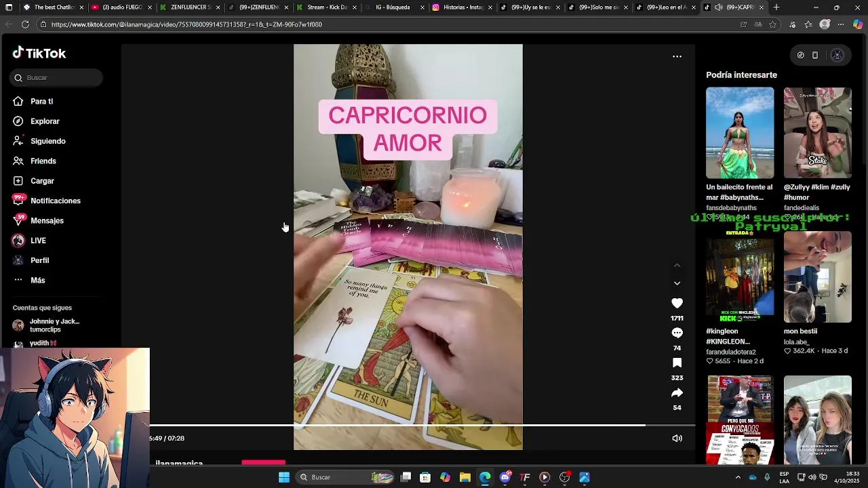Open the mon bestii video thumbnail
Screen dimensions: 868x488
(818, 277)
